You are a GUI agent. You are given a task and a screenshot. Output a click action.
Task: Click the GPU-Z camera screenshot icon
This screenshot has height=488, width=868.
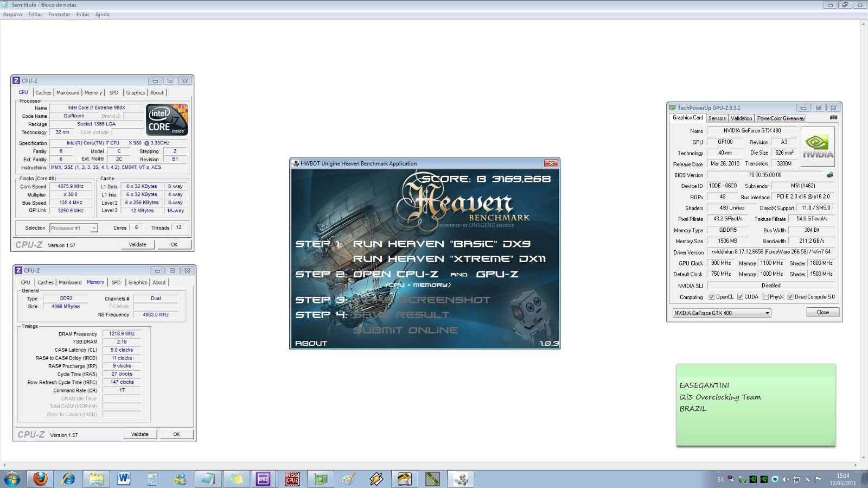pyautogui.click(x=833, y=117)
